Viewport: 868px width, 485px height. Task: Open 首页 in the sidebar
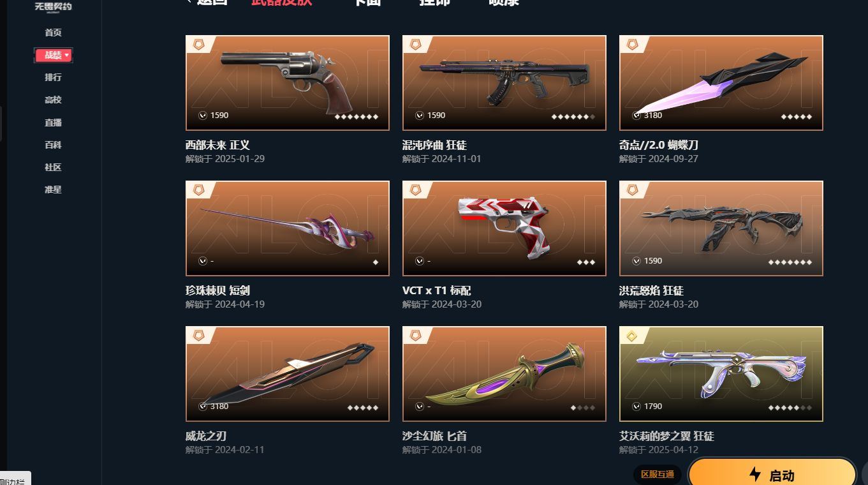click(x=53, y=33)
